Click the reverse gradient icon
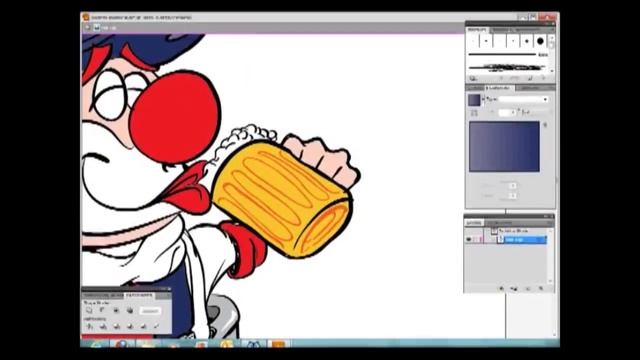640x360 pixels. tap(474, 113)
